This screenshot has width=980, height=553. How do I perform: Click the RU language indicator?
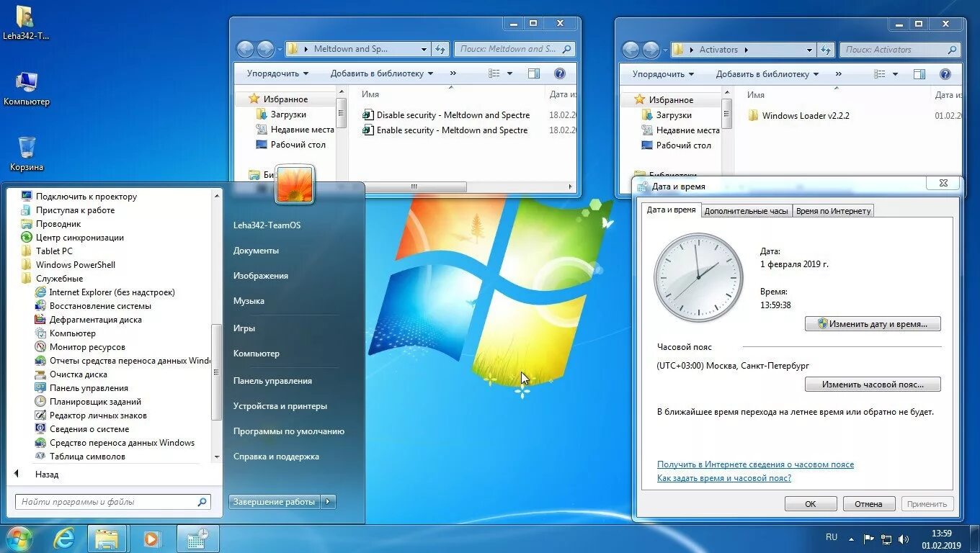point(832,537)
